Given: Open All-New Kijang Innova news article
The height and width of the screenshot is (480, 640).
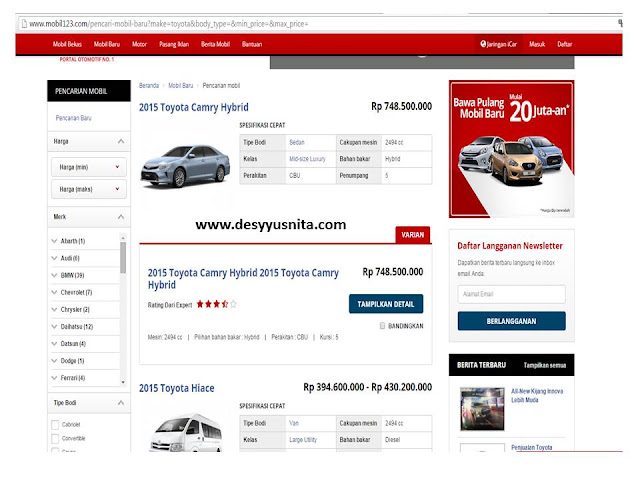Looking at the screenshot, I should 537,396.
